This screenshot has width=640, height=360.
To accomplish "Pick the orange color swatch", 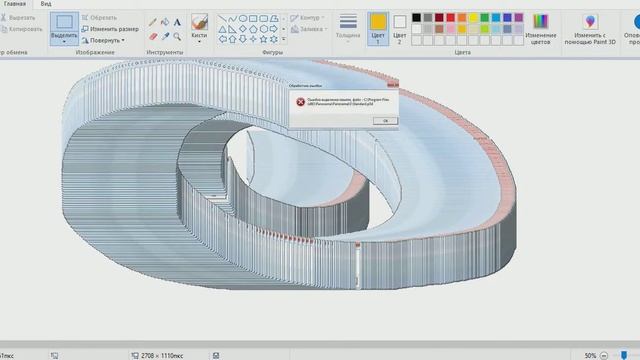I will click(462, 18).
